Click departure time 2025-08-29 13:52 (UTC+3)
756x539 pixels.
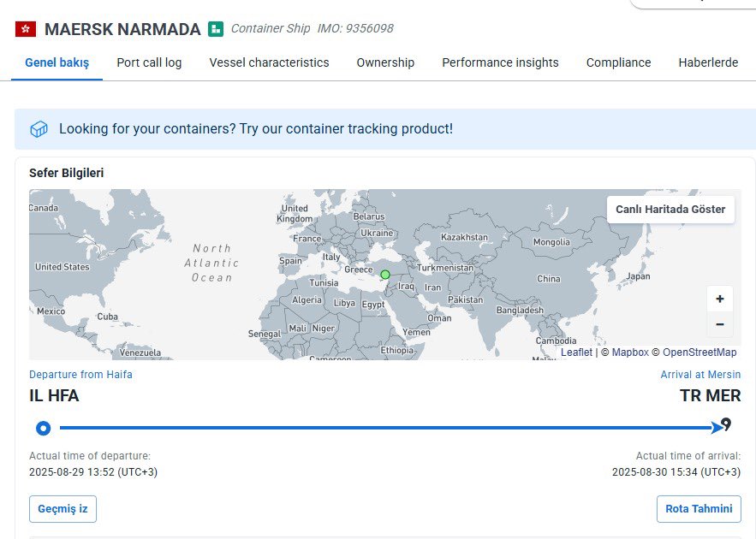[x=93, y=471]
